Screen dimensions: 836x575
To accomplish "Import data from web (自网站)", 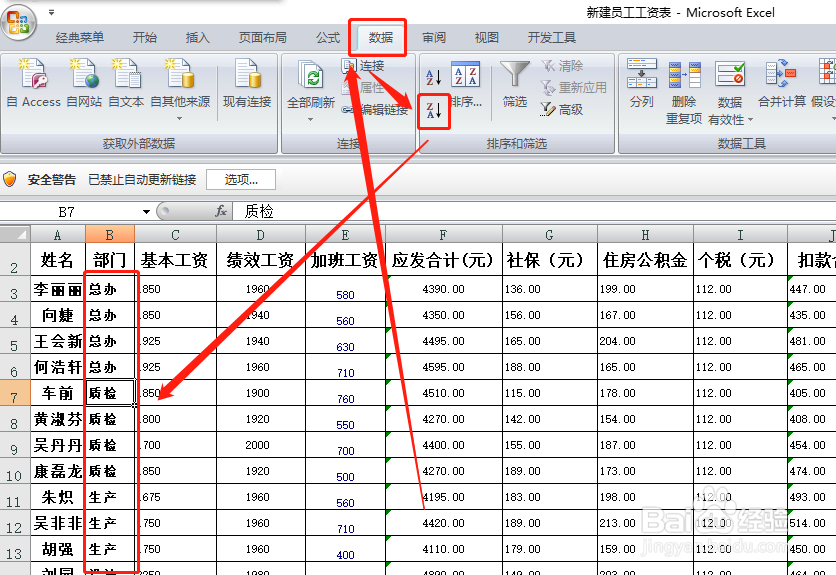I will tap(84, 84).
